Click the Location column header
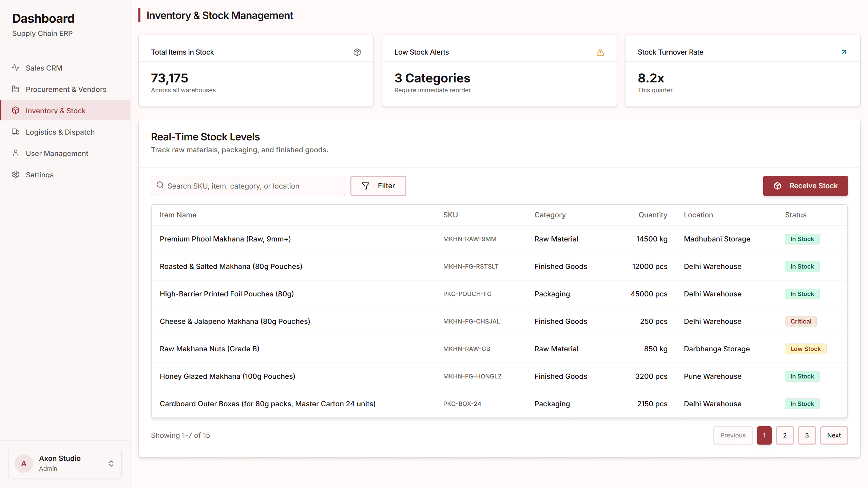 [698, 215]
